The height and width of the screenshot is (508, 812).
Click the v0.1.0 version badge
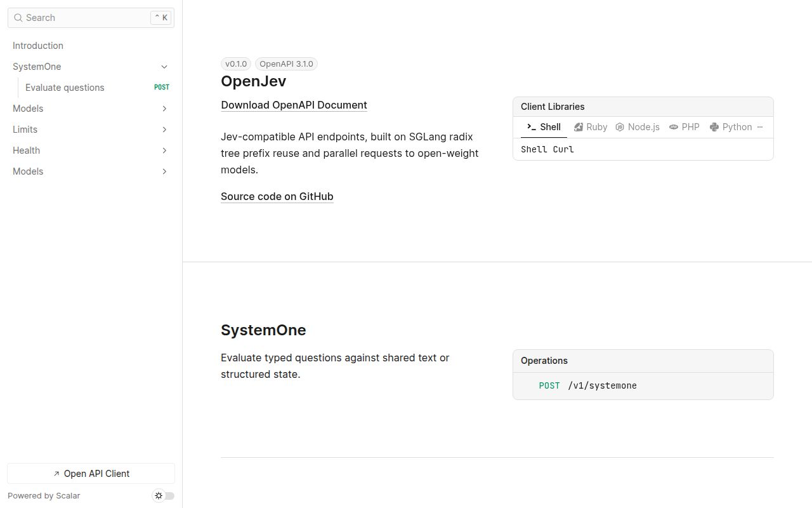(x=236, y=63)
